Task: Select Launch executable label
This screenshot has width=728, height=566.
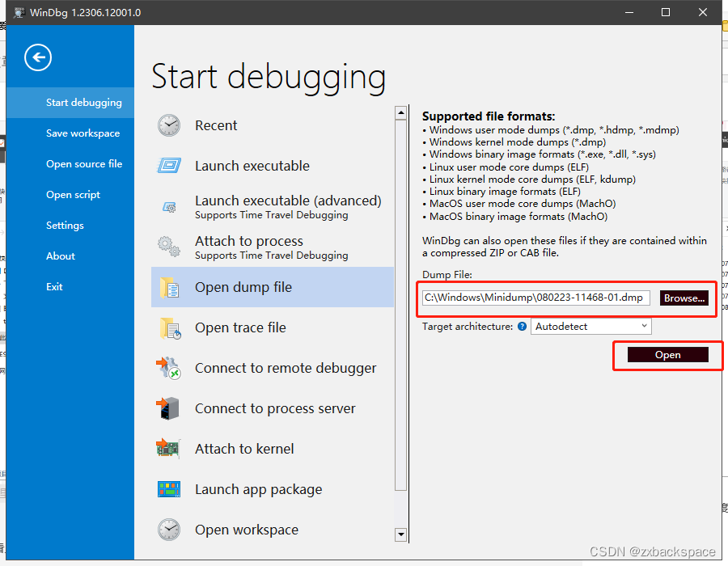Action: coord(252,166)
